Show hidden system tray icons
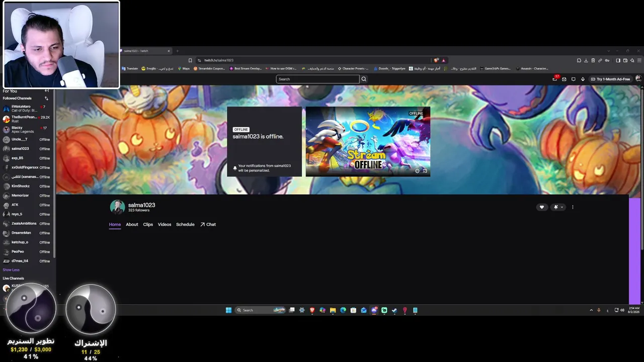 591,310
